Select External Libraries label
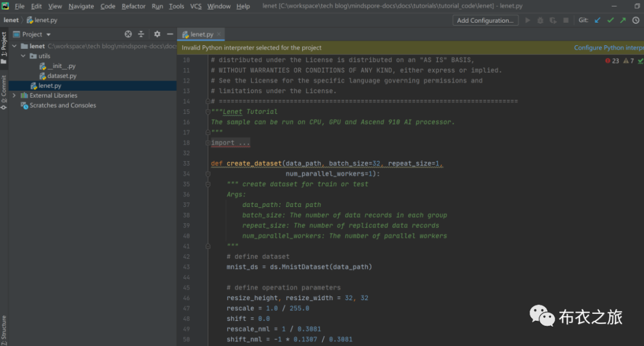 pos(54,95)
